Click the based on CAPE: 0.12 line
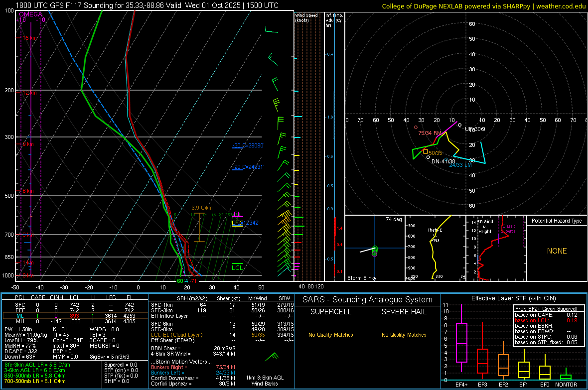 tap(546, 315)
